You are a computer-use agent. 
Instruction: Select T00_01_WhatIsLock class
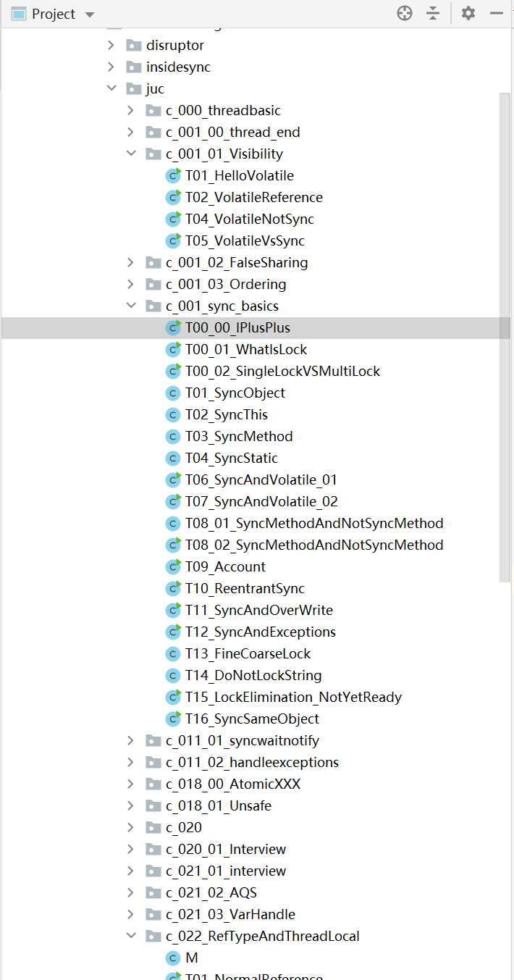point(246,349)
